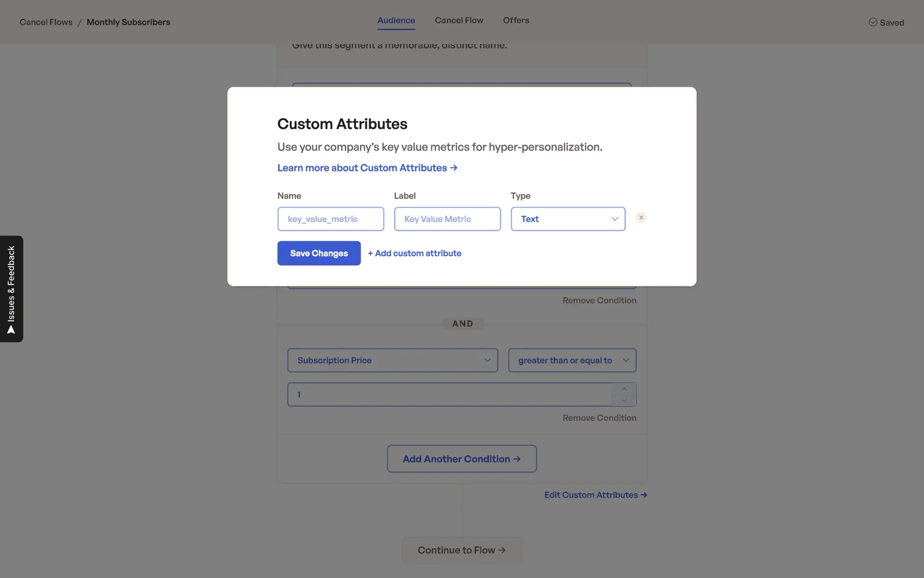Open the 'greater than or equal to' dropdown

[572, 360]
